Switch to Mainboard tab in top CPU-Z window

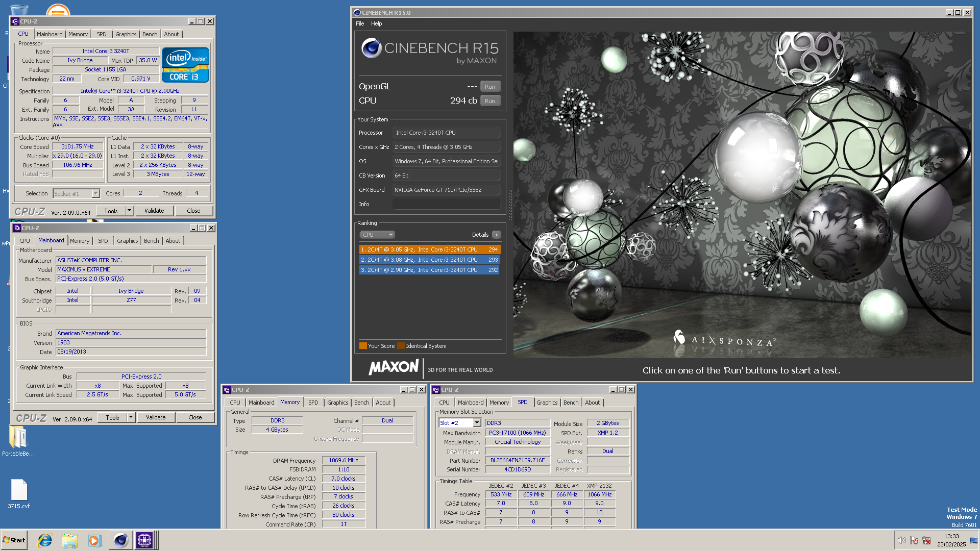(50, 34)
